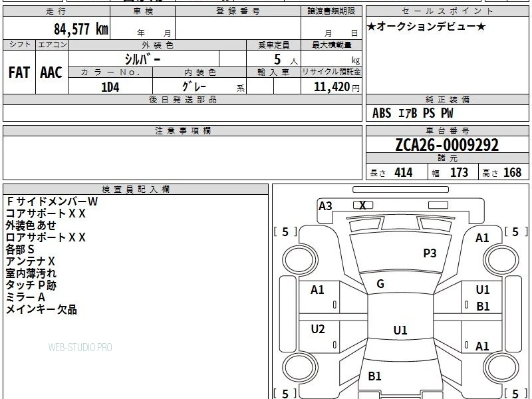Viewport: 532px width, 399px height.
Task: Click the G mark on the windshield
Action: [x=380, y=284]
